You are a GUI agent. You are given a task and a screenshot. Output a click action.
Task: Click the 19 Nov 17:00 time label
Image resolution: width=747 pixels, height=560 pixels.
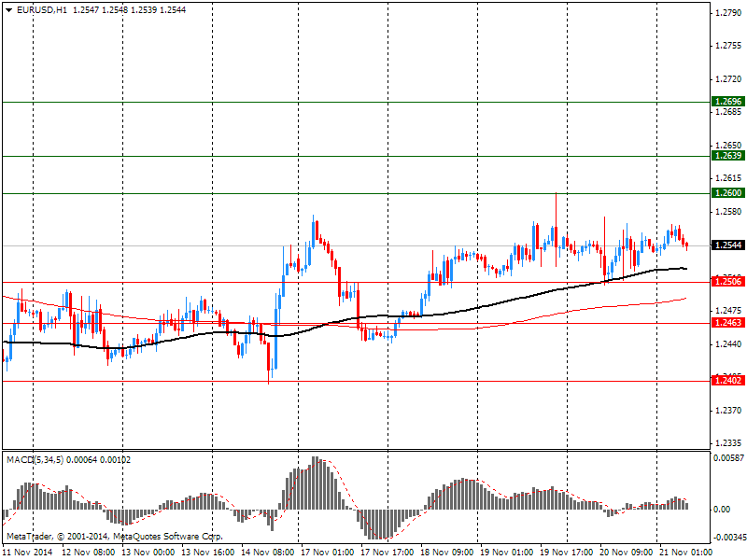point(566,553)
